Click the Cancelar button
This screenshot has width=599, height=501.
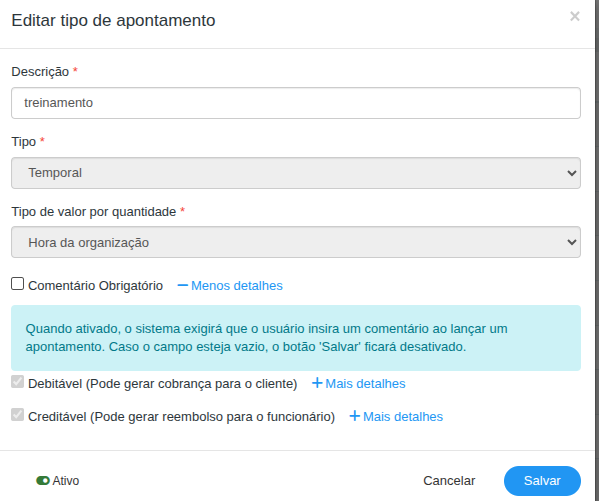pyautogui.click(x=449, y=480)
